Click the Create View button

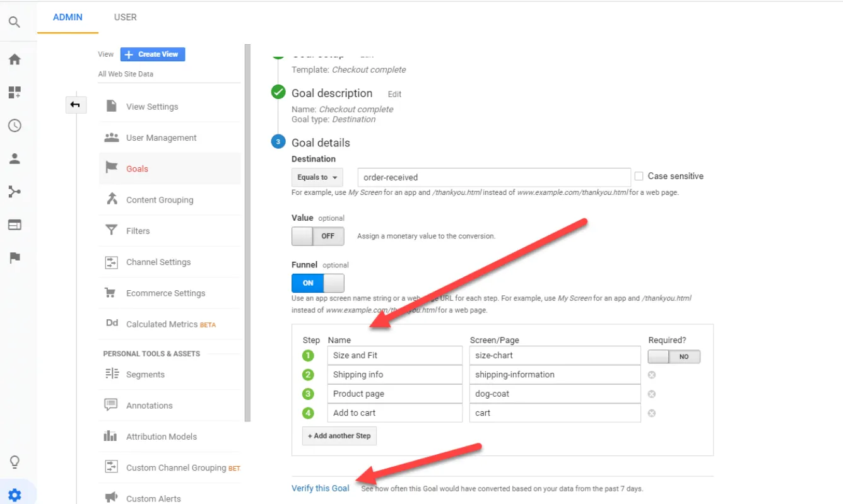(x=153, y=54)
